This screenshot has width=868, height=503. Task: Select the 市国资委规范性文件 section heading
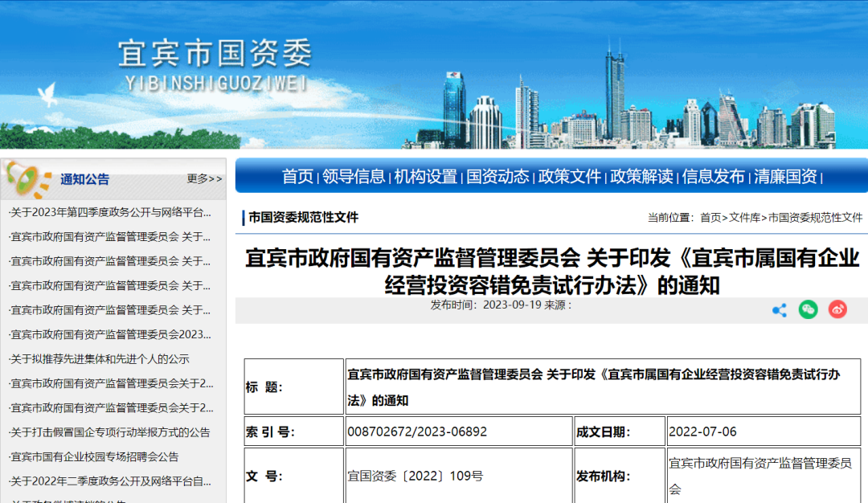tap(303, 218)
